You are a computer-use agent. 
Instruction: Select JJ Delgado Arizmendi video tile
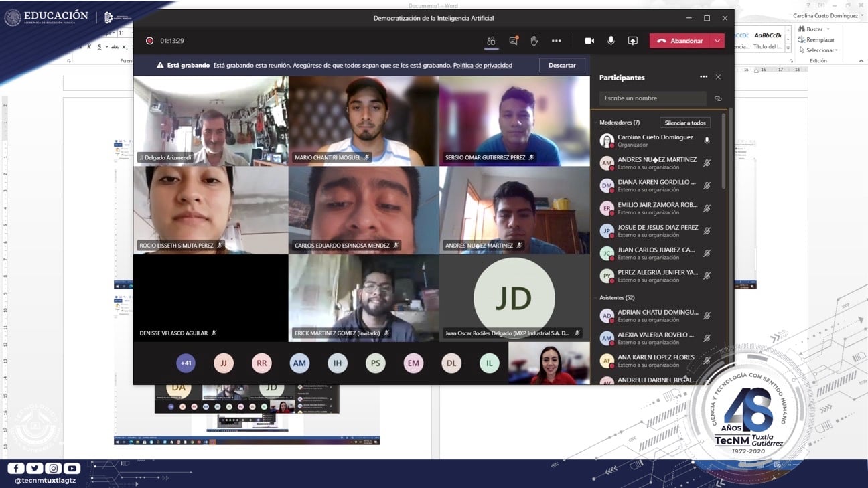(211, 120)
